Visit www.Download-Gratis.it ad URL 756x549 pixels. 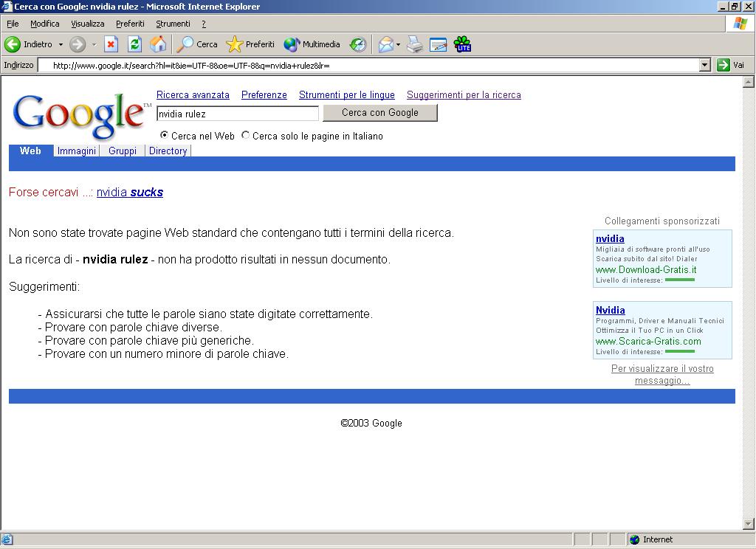(646, 270)
